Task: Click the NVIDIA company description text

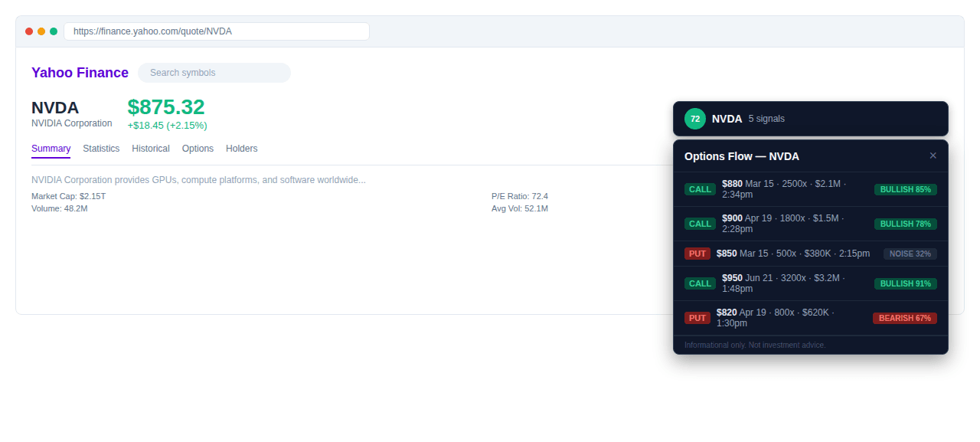Action: click(198, 180)
